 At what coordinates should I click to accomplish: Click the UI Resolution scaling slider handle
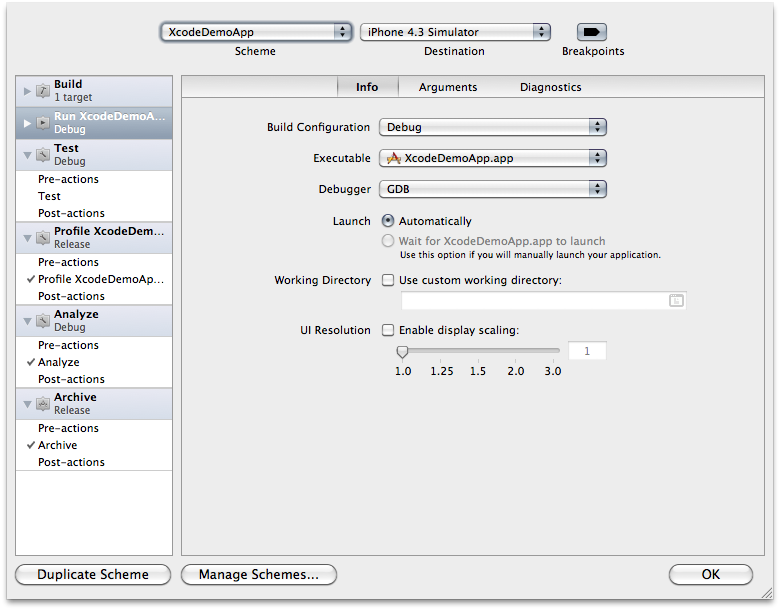[x=402, y=351]
